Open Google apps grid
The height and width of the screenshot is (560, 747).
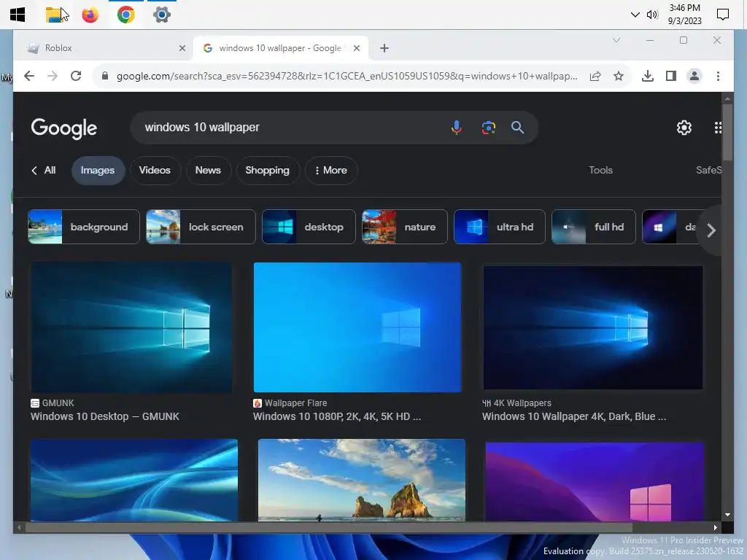coord(718,128)
